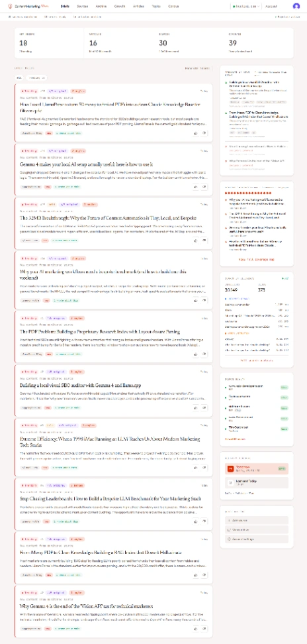This screenshot has width=307, height=644.
Task: Select the All filter chip above briefs
Action: tap(19, 78)
